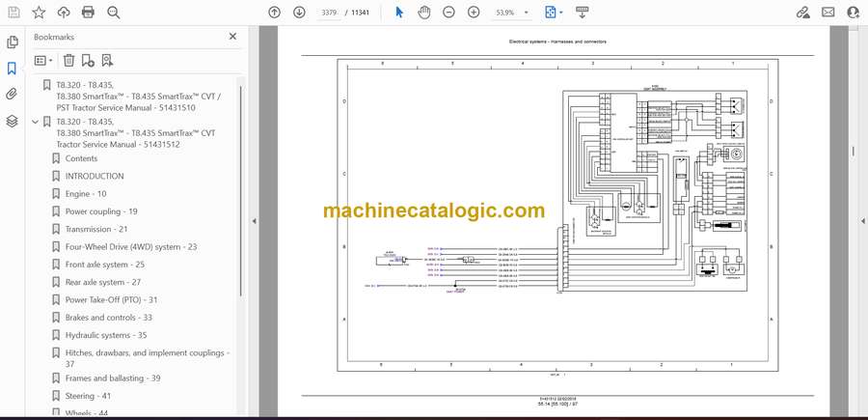
Task: Open the bookmarks options menu
Action: point(43,61)
